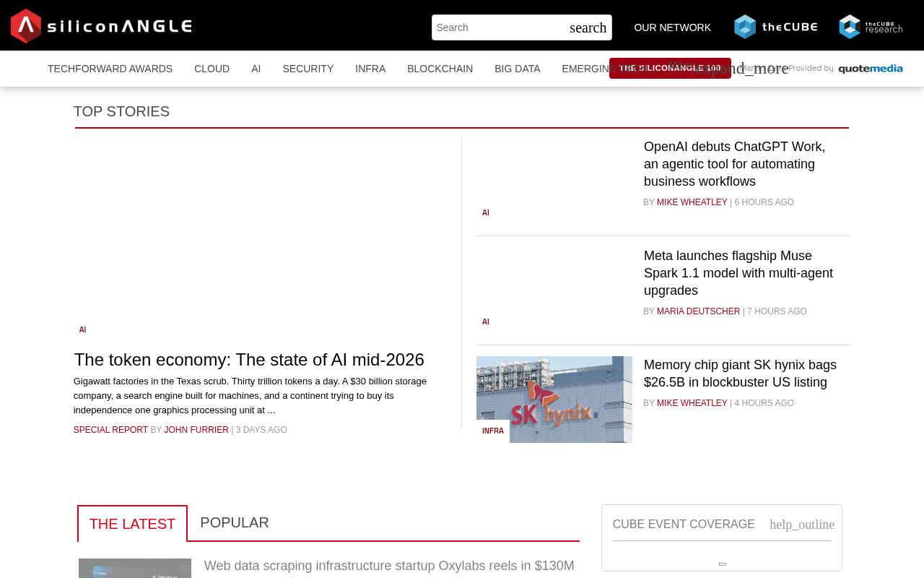Open MIKE WHEATLEY link under SK hynix story
Image resolution: width=924 pixels, height=578 pixels.
(692, 403)
